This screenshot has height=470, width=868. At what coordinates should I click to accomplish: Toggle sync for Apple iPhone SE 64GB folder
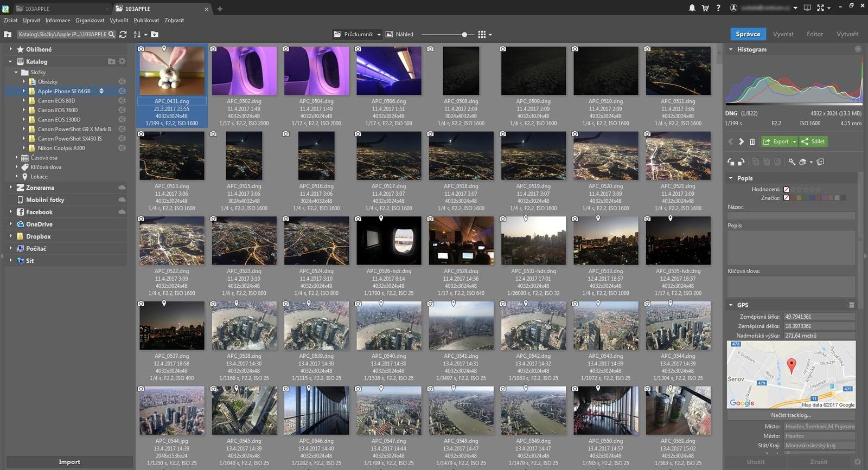(x=122, y=91)
